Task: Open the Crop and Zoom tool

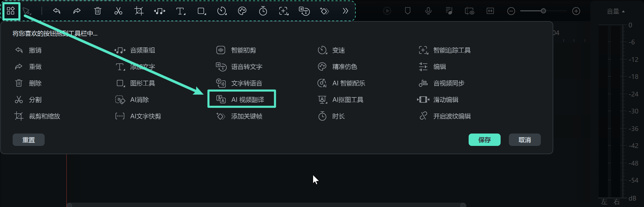Action: tap(139, 11)
